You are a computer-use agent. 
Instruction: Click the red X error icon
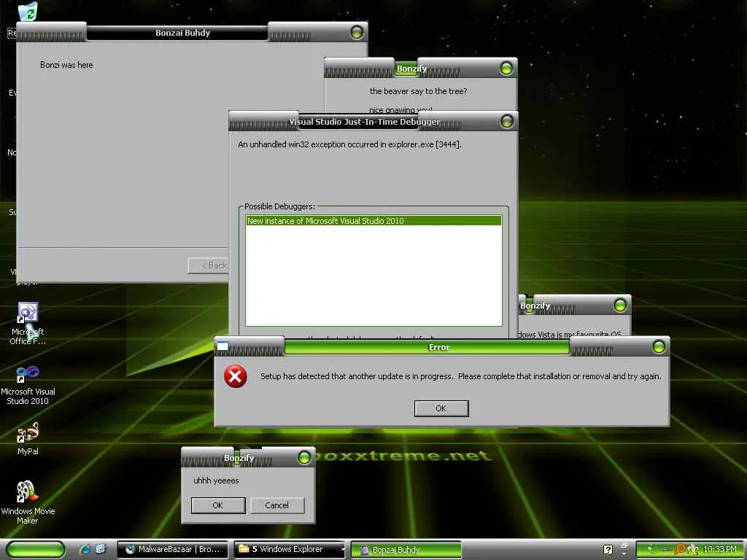(236, 377)
